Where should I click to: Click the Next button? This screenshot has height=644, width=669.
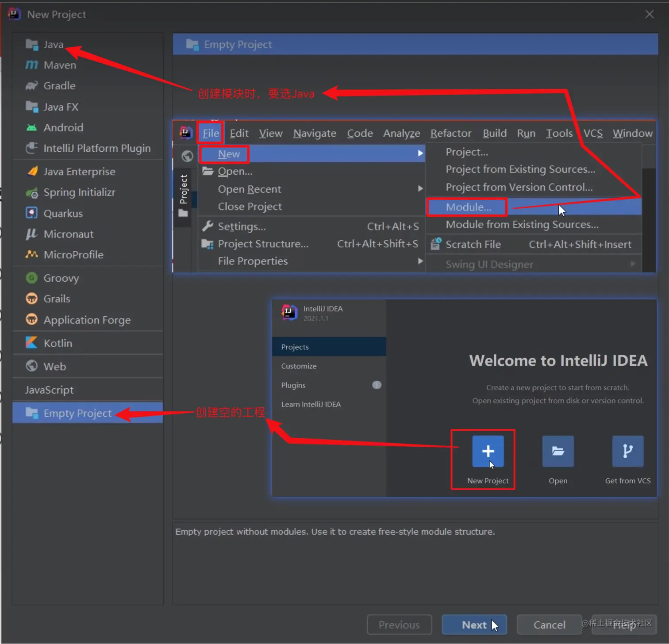(474, 625)
